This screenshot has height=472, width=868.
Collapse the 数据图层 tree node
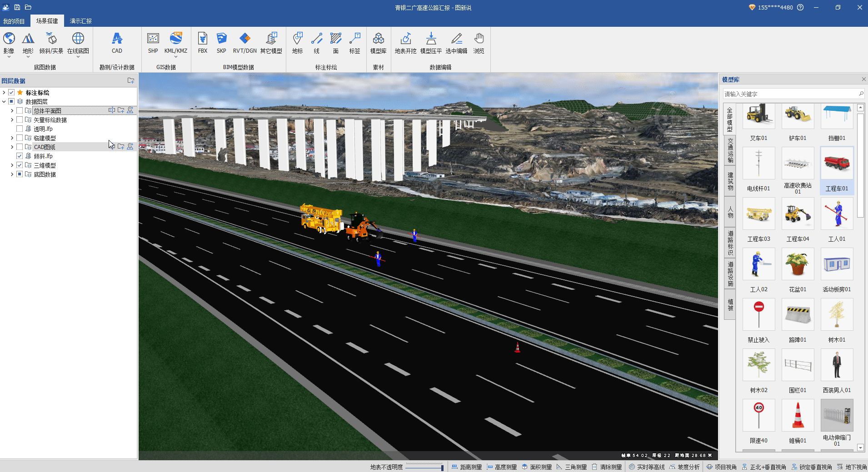click(x=4, y=102)
